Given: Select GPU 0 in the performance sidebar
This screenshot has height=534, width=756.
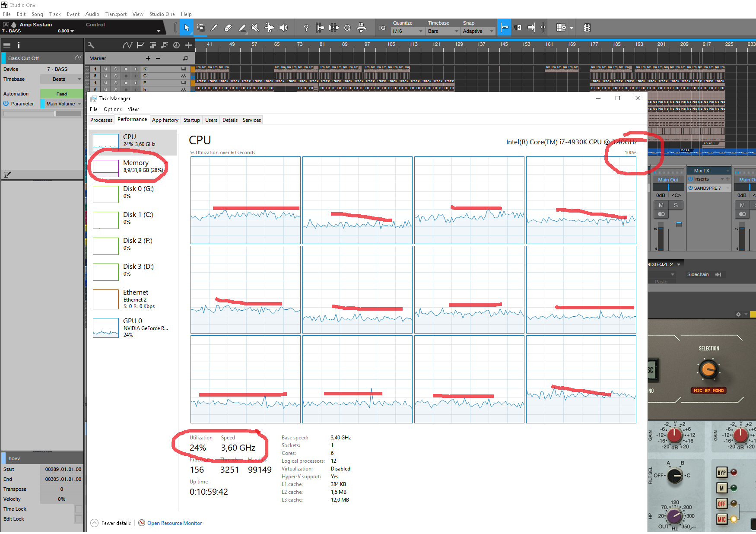Looking at the screenshot, I should [133, 327].
